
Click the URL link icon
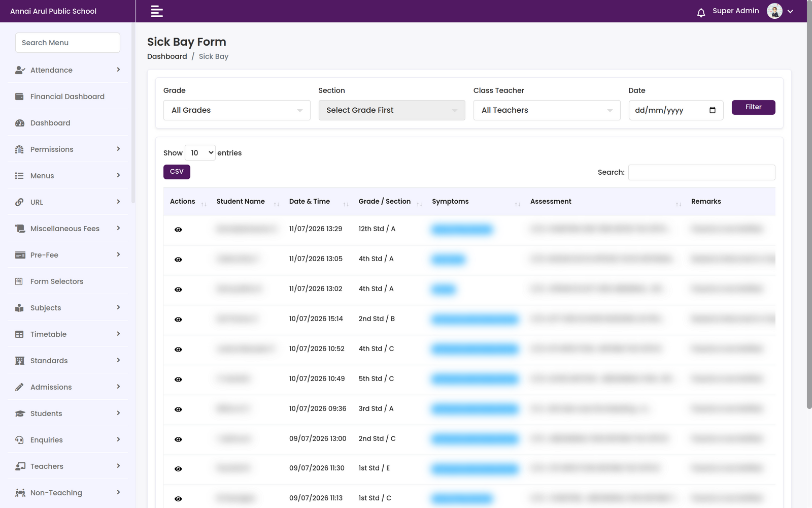19,202
